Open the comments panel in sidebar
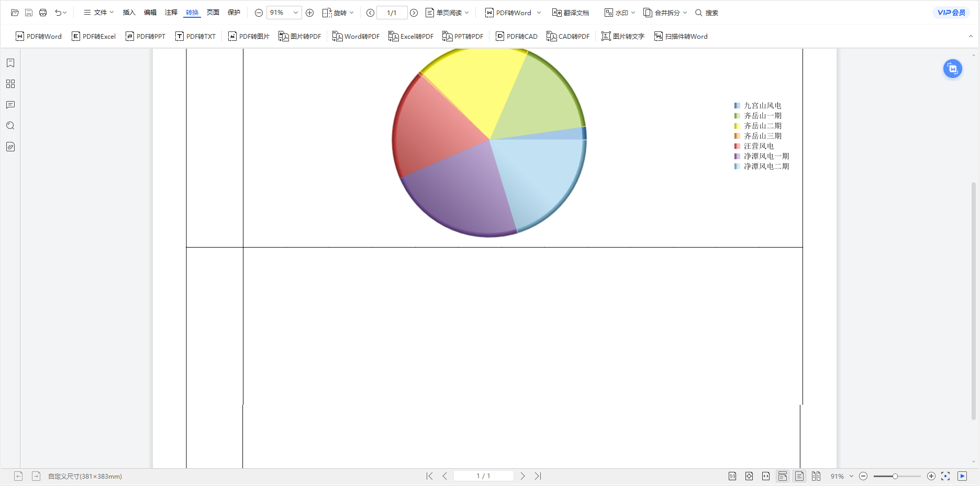The width and height of the screenshot is (980, 486). coord(10,105)
